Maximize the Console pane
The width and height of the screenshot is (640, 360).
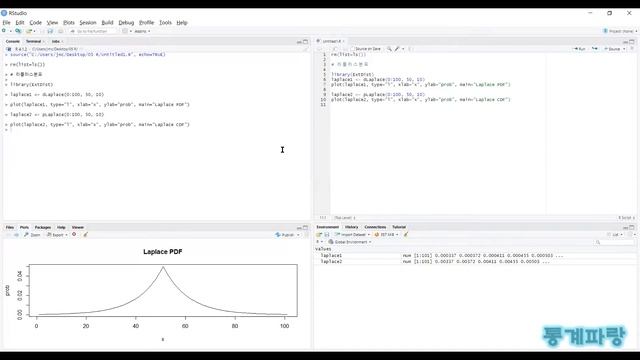tap(305, 42)
